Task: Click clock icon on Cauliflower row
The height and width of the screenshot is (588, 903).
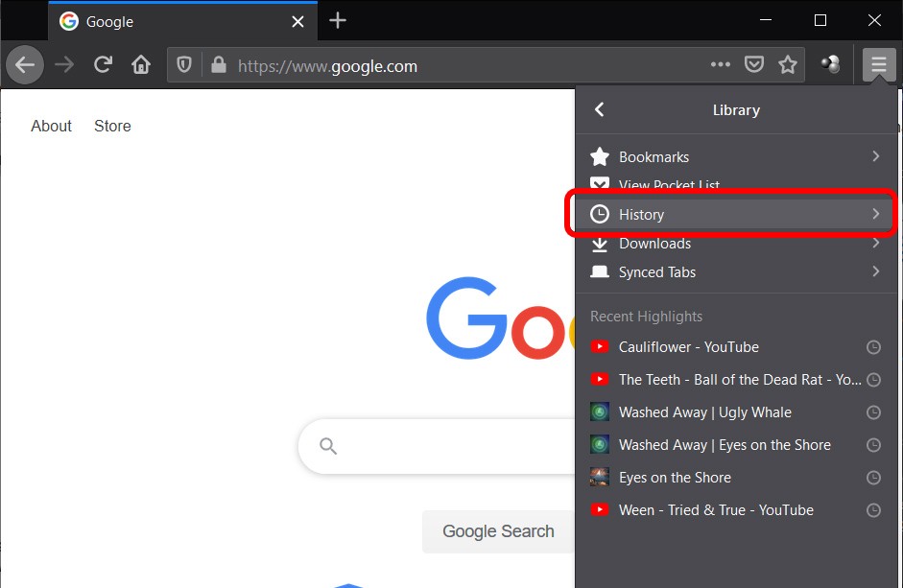Action: coord(873,347)
